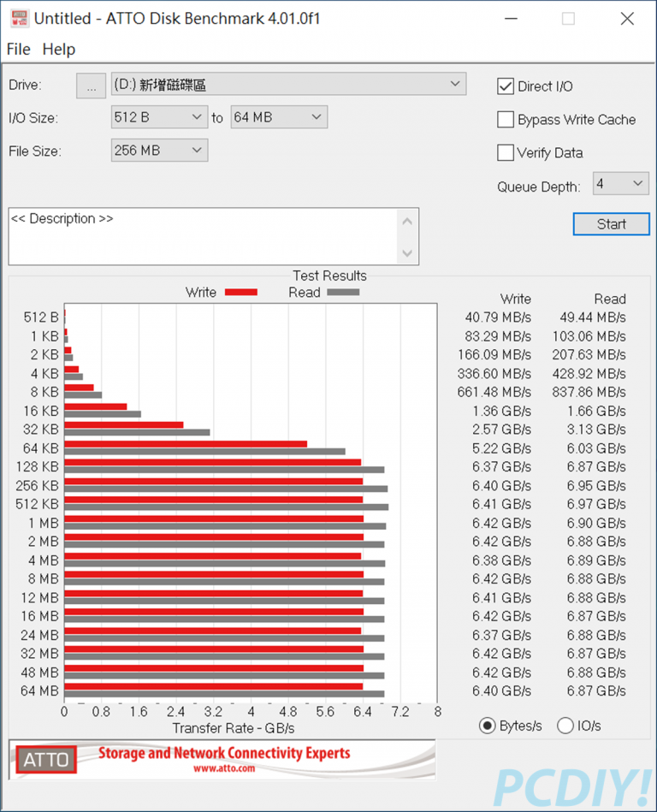Screen dimensions: 657x812
Task: Click the 3.13 GB/s read value
Action: (x=596, y=430)
